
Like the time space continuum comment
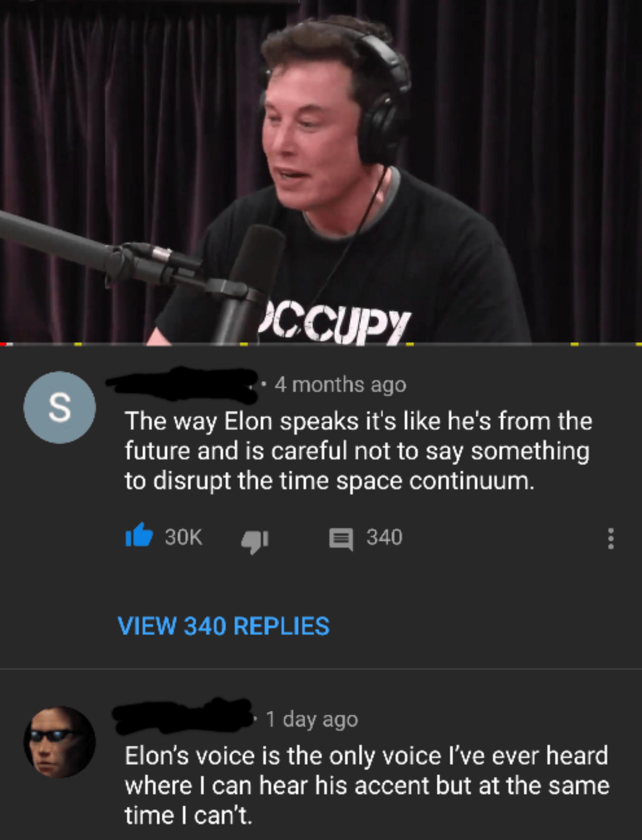139,535
